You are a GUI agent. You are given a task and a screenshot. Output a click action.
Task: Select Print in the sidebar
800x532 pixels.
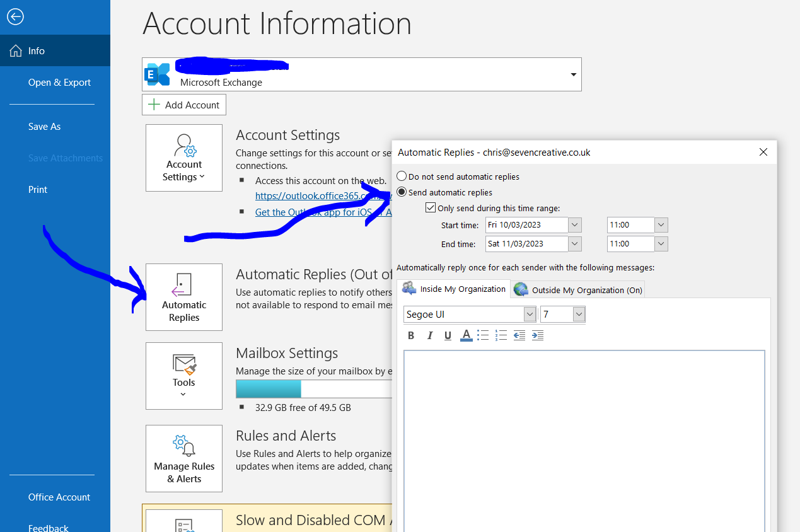(38, 190)
